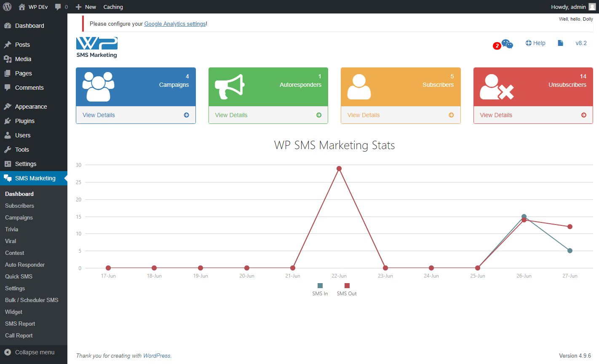The image size is (599, 364).
Task: Click the Unsubscribers person-with-X icon
Action: coord(497,86)
